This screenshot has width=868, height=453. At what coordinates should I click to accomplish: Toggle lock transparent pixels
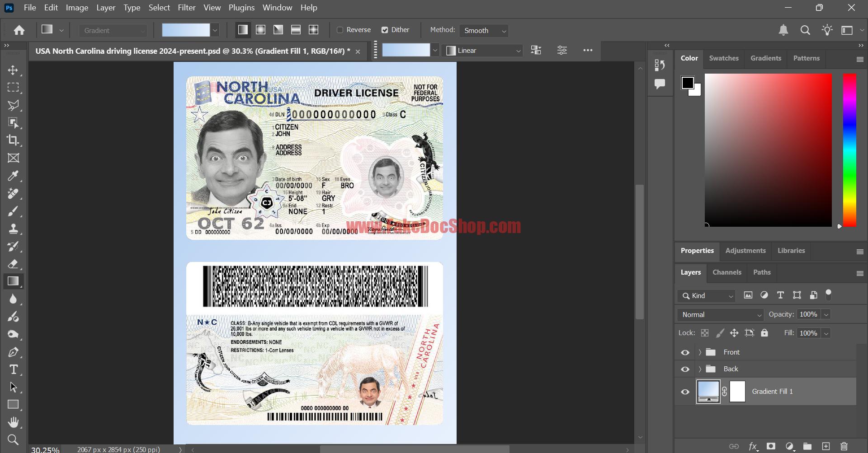pyautogui.click(x=704, y=333)
